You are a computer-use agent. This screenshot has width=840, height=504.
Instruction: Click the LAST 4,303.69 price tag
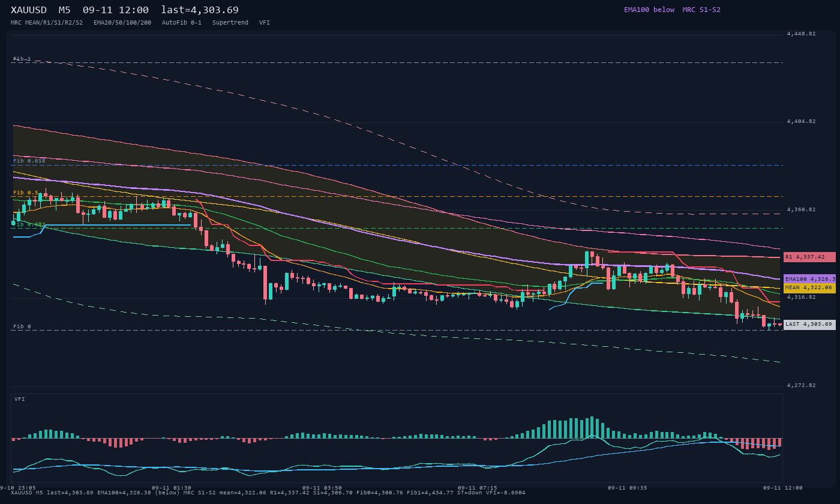point(809,325)
